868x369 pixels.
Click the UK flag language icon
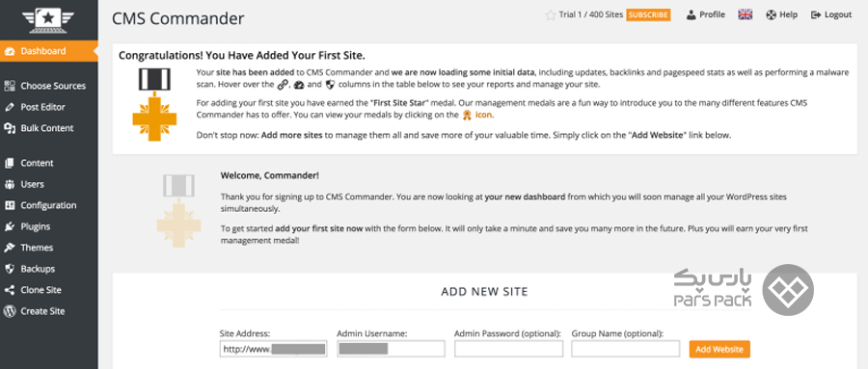746,15
